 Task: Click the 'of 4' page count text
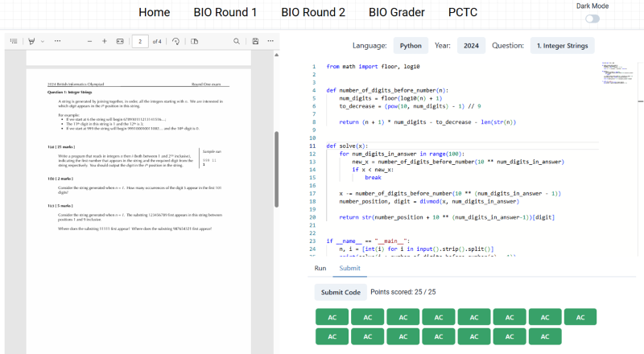tap(157, 42)
